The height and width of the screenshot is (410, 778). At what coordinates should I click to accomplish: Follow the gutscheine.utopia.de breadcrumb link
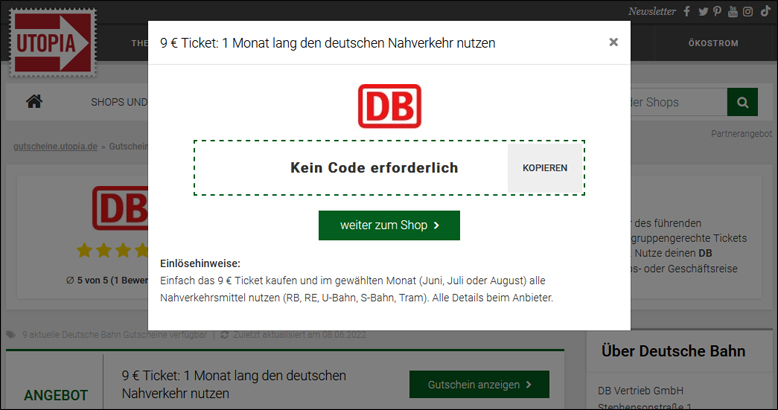click(55, 146)
